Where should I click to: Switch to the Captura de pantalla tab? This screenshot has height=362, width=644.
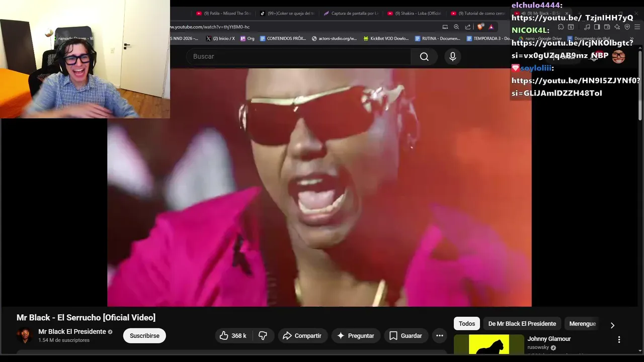(x=351, y=14)
